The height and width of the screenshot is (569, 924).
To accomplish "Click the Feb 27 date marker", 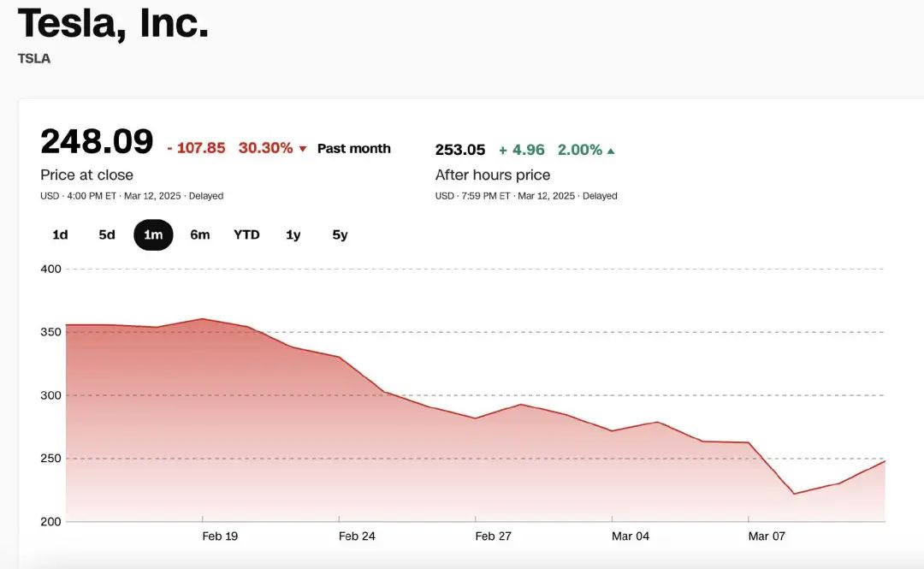I will coord(494,536).
